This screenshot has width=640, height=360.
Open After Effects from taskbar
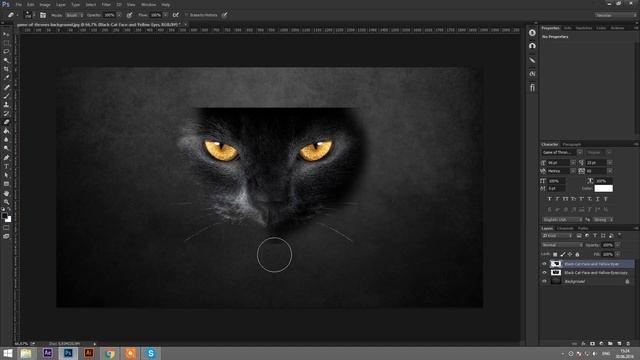(x=47, y=353)
